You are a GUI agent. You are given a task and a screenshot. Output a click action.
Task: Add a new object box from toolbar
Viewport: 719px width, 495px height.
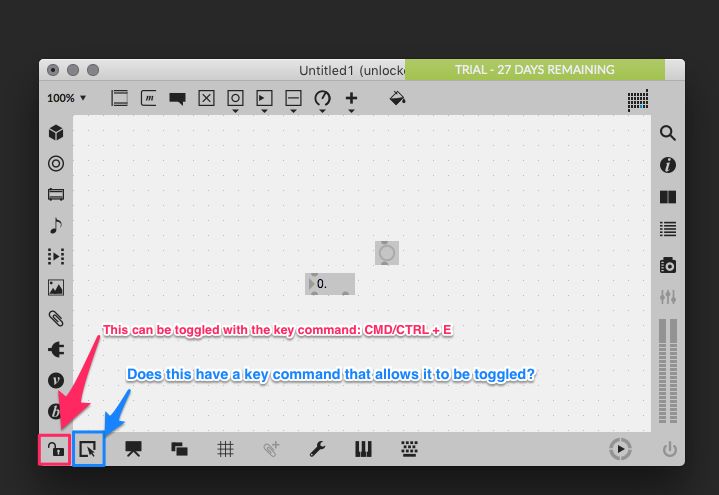point(120,98)
